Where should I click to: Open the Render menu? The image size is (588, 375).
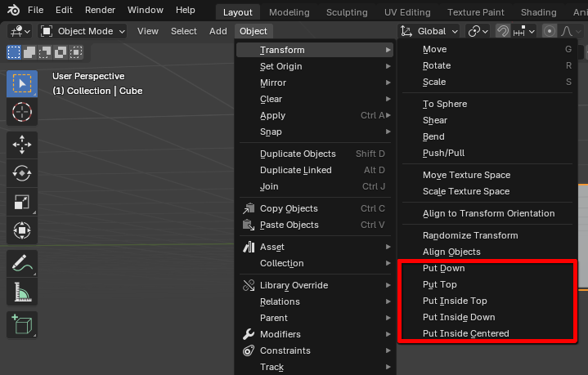[100, 10]
